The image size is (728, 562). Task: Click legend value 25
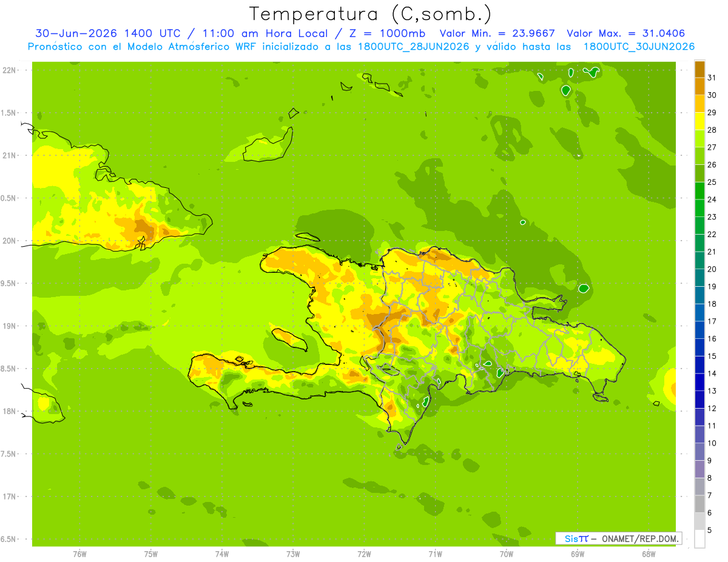click(x=712, y=182)
